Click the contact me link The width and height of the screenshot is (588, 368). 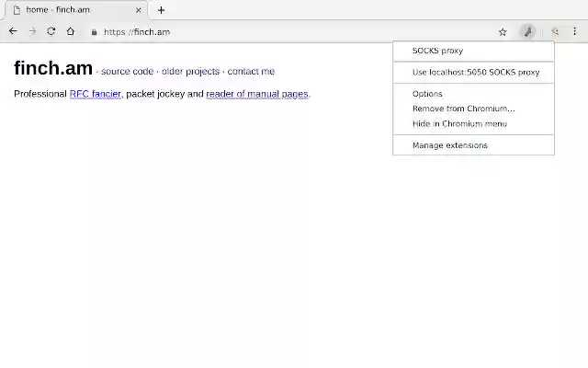pyautogui.click(x=251, y=72)
